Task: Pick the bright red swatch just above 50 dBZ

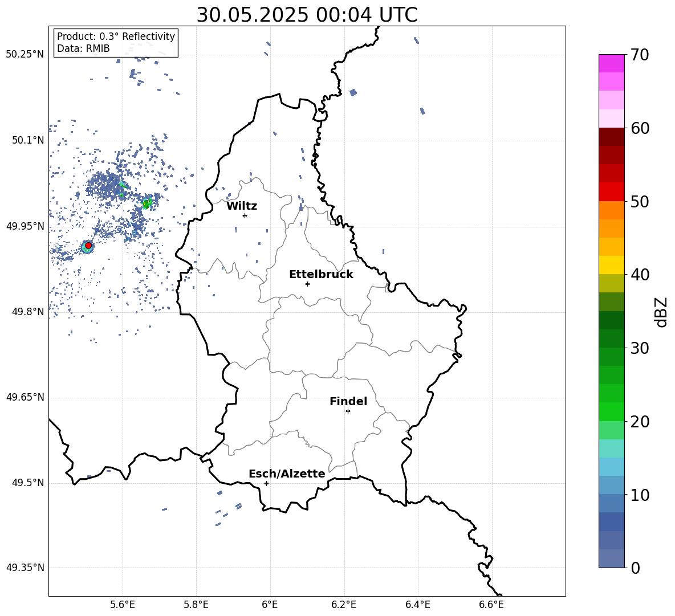Action: click(x=611, y=192)
